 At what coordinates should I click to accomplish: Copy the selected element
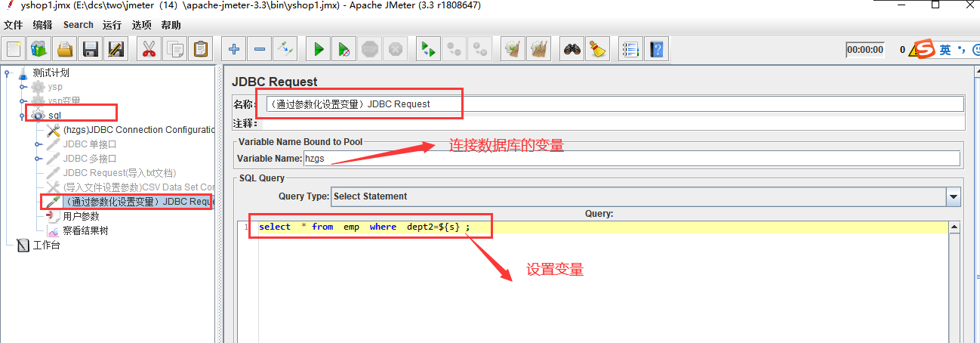click(x=174, y=50)
